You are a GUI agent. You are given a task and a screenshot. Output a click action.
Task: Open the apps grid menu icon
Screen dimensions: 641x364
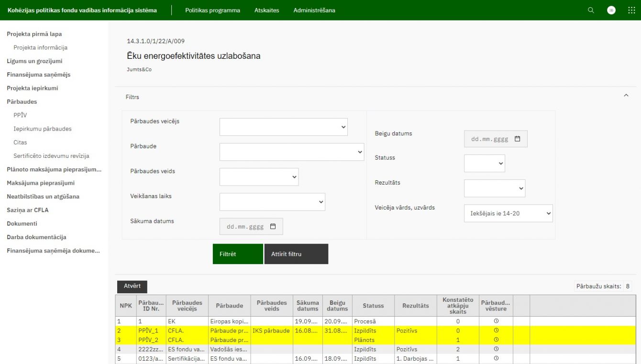coord(631,10)
